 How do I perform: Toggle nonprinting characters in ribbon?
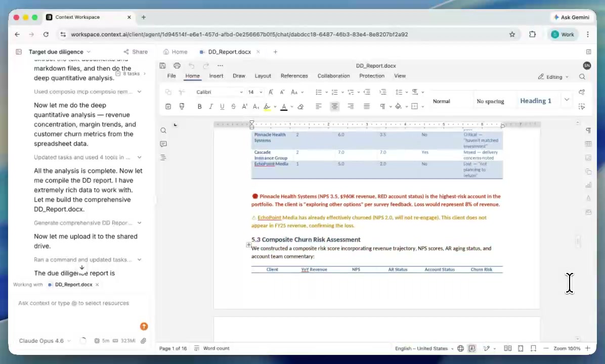tap(382, 107)
